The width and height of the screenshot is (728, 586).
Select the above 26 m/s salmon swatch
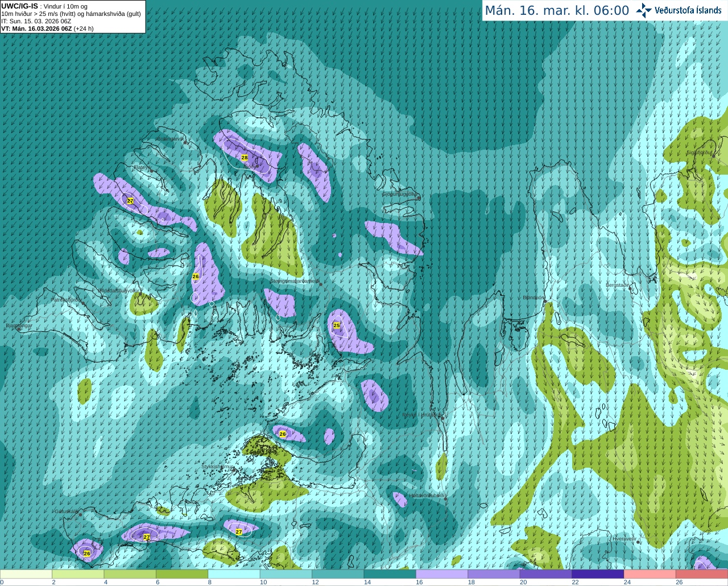(x=702, y=574)
